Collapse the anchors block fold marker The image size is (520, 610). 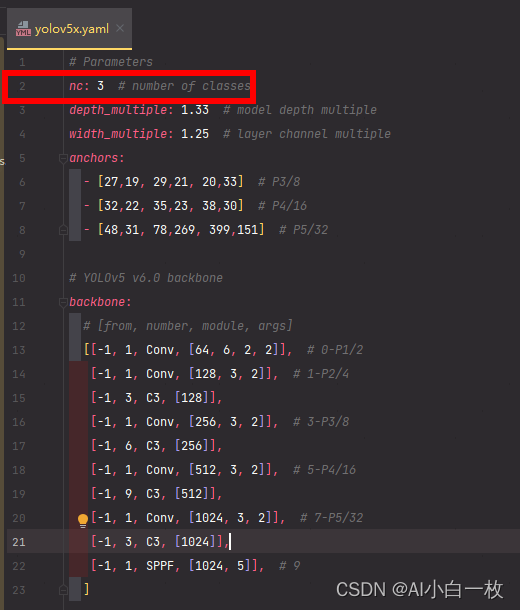[x=63, y=158]
